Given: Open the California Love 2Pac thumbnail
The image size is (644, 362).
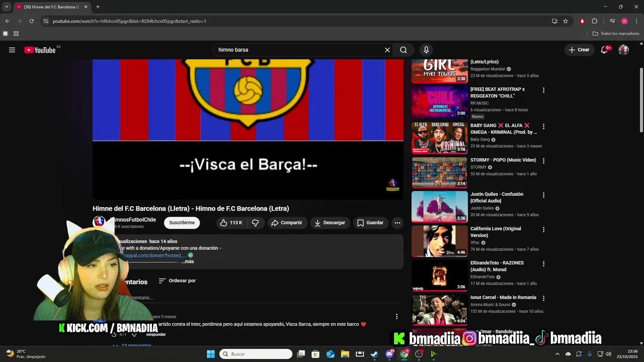Looking at the screenshot, I should point(440,241).
